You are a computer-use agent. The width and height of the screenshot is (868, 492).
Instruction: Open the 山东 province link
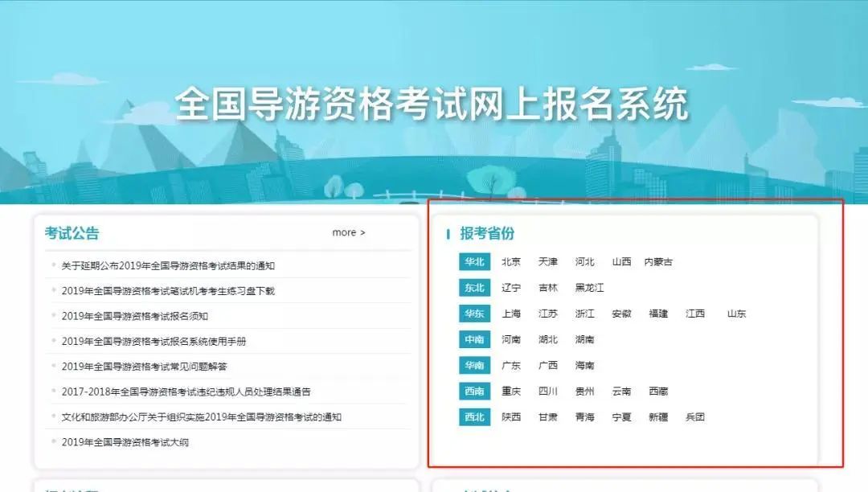pos(737,314)
